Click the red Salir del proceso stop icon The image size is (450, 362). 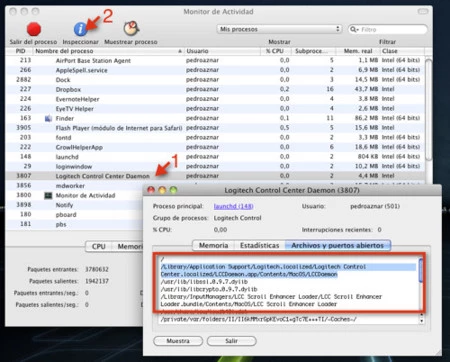(34, 29)
